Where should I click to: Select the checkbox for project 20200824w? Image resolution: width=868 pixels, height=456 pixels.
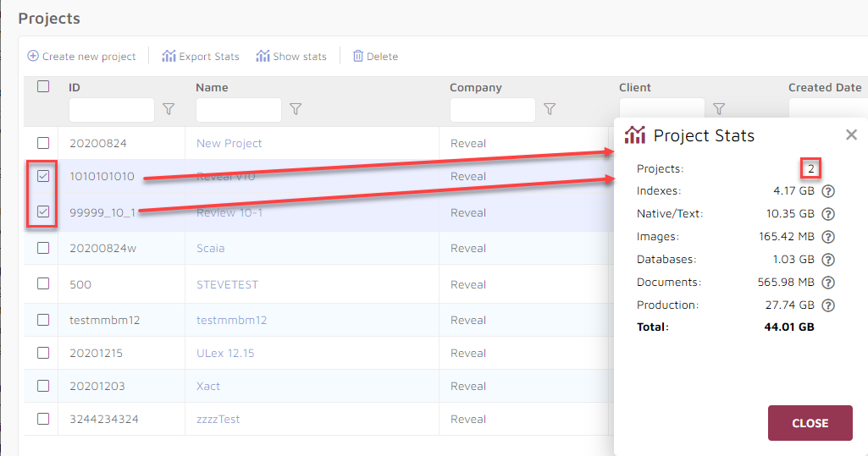point(43,248)
